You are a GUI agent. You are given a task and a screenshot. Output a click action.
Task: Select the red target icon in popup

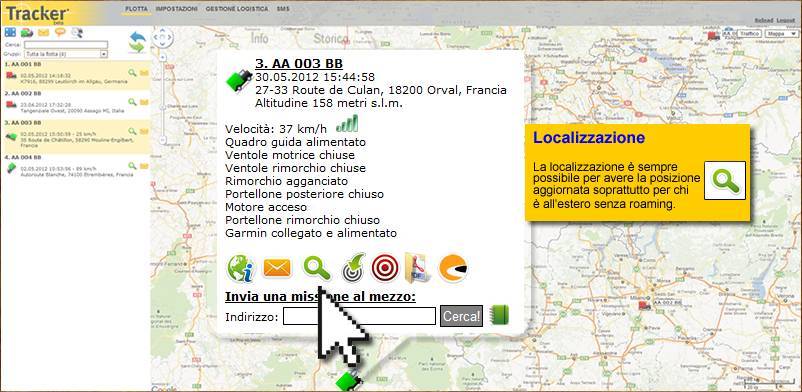(385, 268)
